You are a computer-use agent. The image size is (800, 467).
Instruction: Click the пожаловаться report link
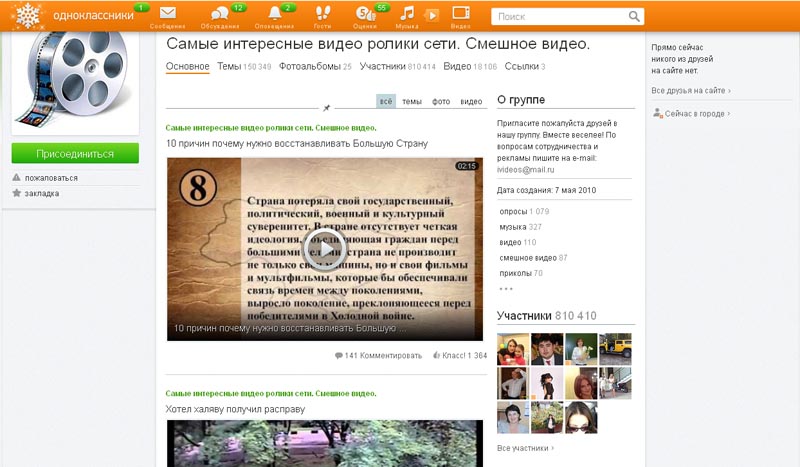point(51,178)
